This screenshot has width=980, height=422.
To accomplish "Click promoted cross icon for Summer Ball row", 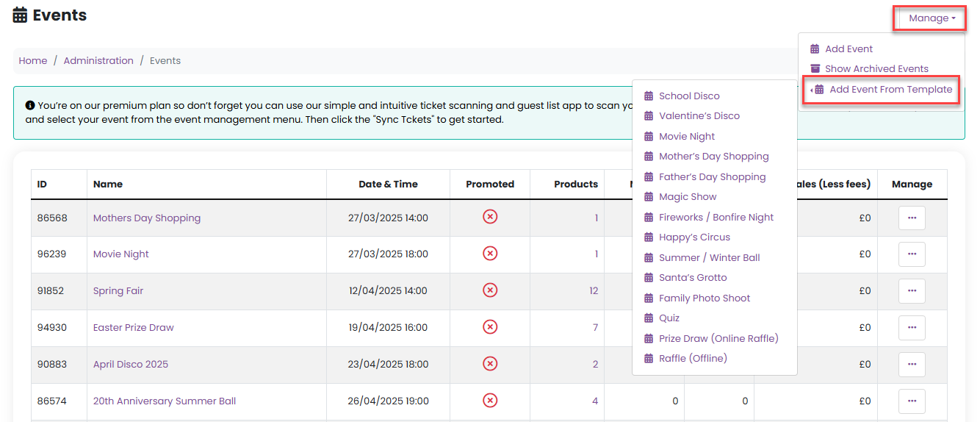I will click(490, 401).
